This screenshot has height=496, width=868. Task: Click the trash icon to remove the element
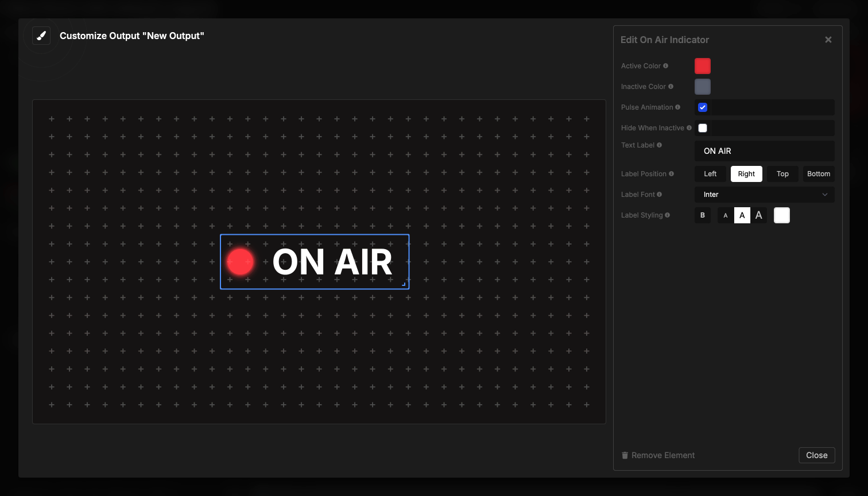click(625, 455)
